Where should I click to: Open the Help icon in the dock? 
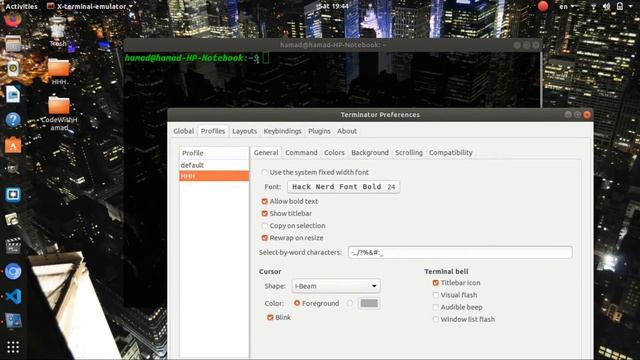(13, 120)
